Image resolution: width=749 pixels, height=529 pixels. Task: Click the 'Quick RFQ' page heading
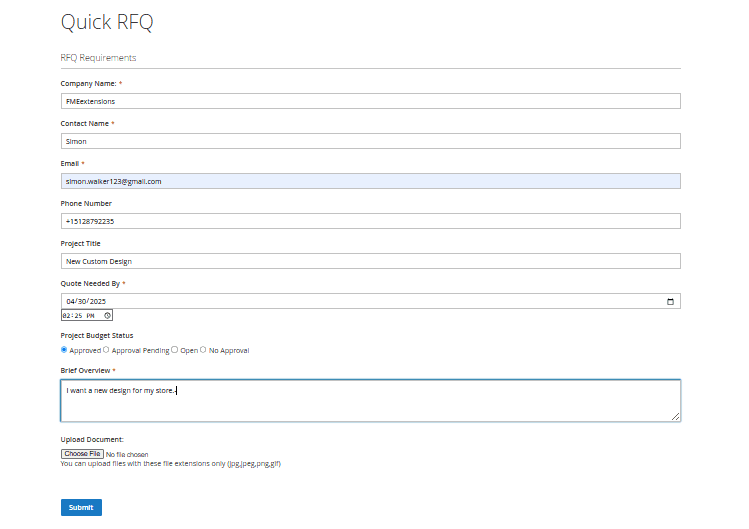107,22
